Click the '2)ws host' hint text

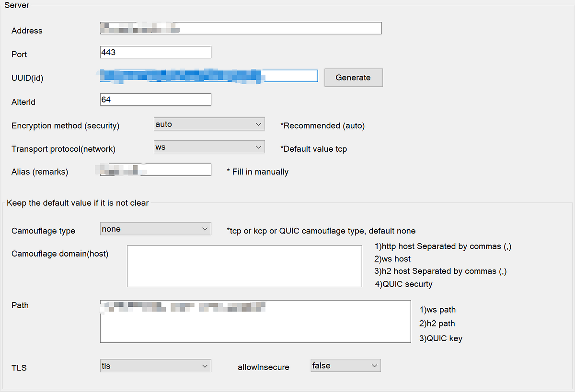click(392, 259)
